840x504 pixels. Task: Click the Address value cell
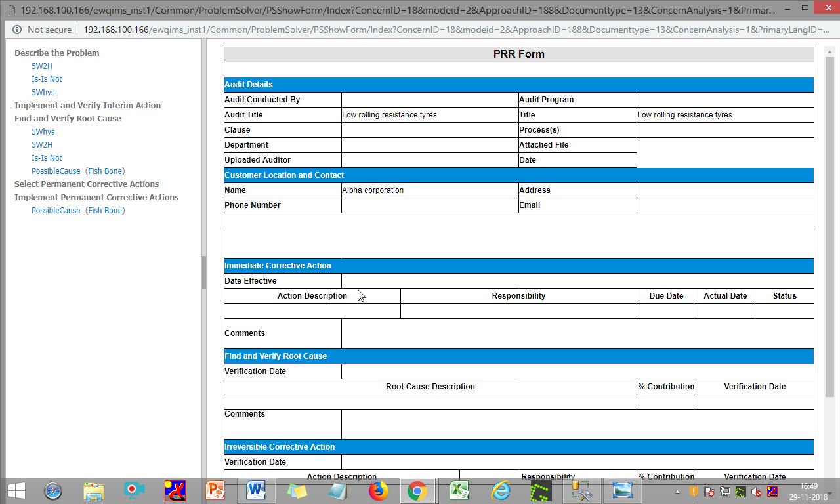point(725,190)
